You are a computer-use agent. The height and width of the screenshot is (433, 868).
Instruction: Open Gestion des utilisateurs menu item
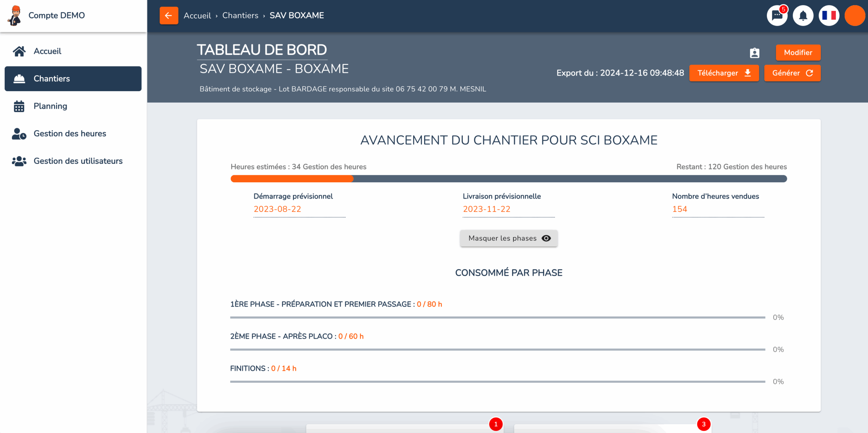point(73,161)
